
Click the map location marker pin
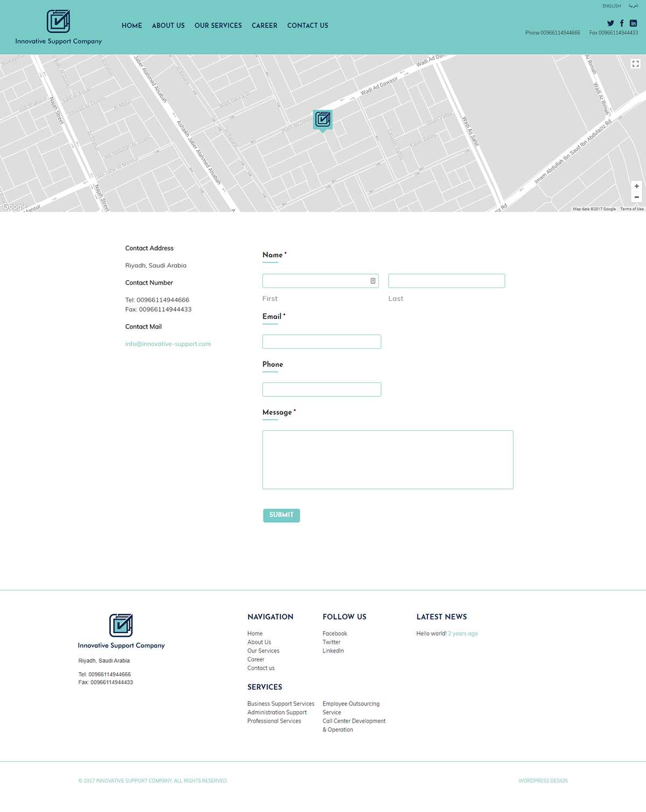[x=322, y=121]
